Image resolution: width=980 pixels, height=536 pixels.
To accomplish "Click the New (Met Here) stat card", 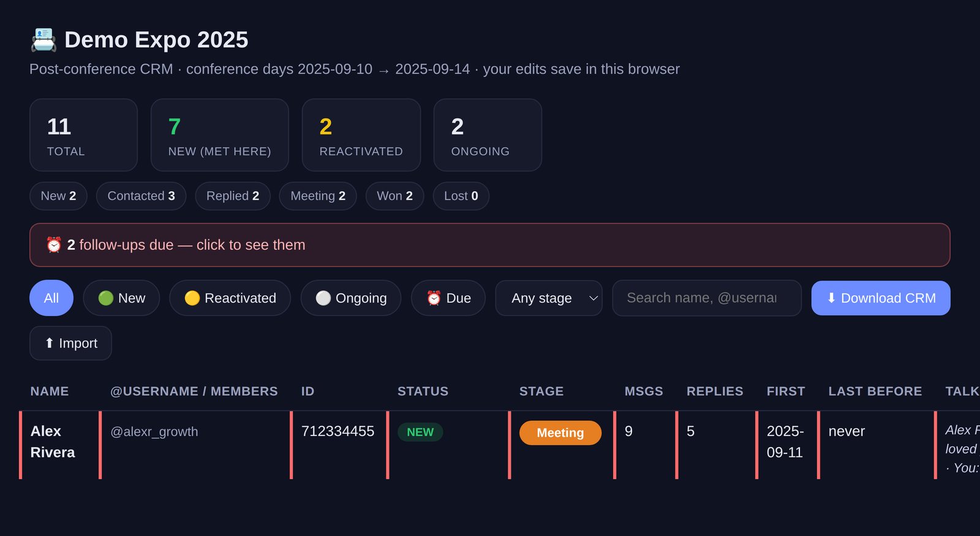I will [x=220, y=135].
